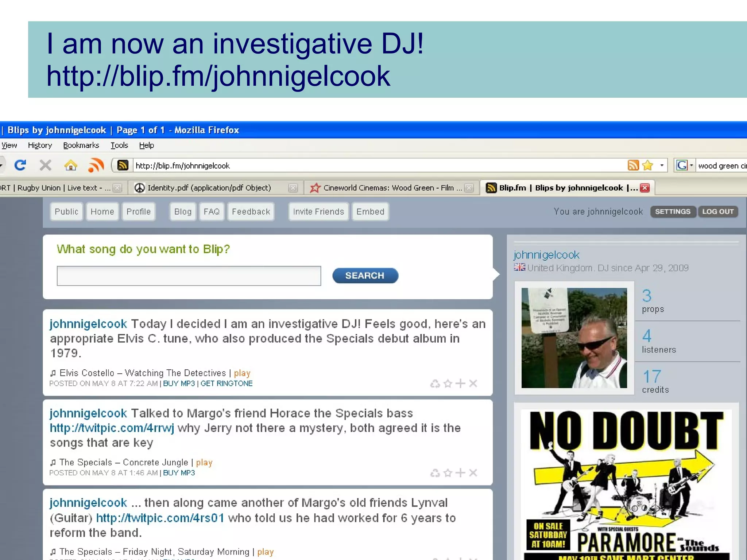Viewport: 747px width, 560px height.
Task: Open the FAQ button
Action: pos(212,212)
